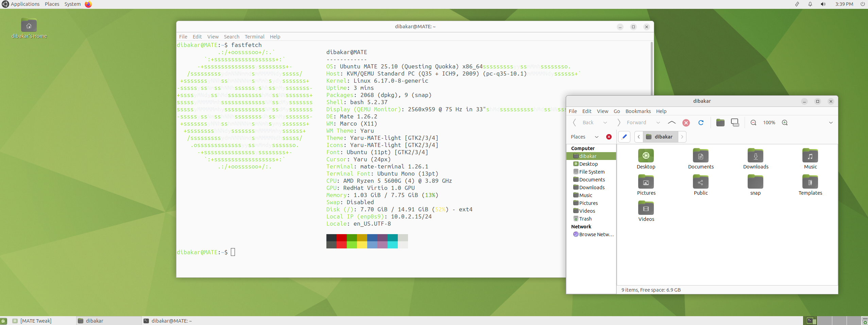Open the Terminal menu in mate-terminal
The image size is (868, 325).
tap(254, 37)
